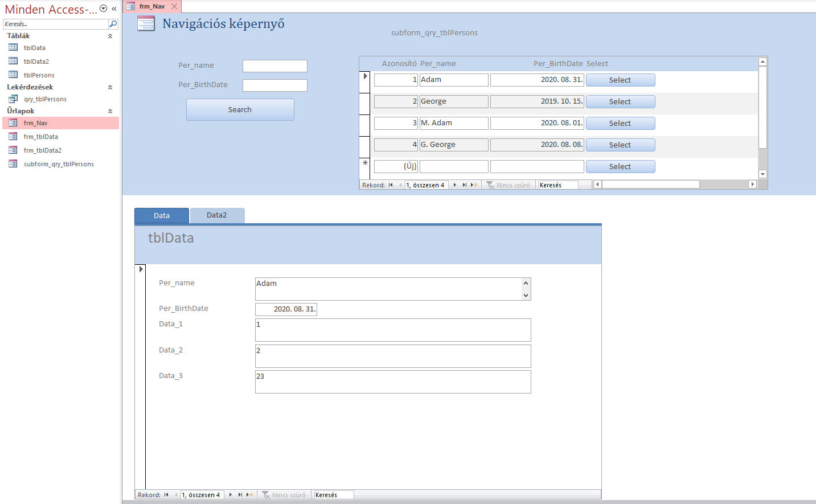
Task: Click the Data_2 field containing 2
Action: click(x=393, y=356)
